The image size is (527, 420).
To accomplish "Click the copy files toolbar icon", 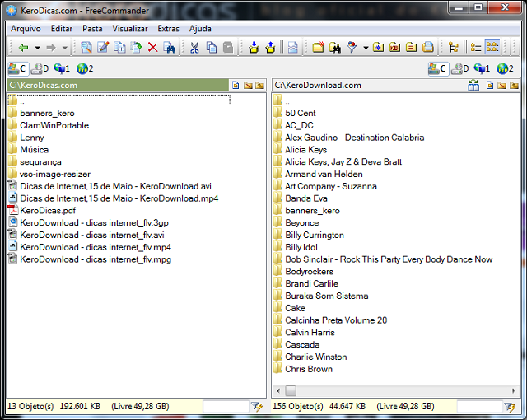I will click(x=119, y=48).
